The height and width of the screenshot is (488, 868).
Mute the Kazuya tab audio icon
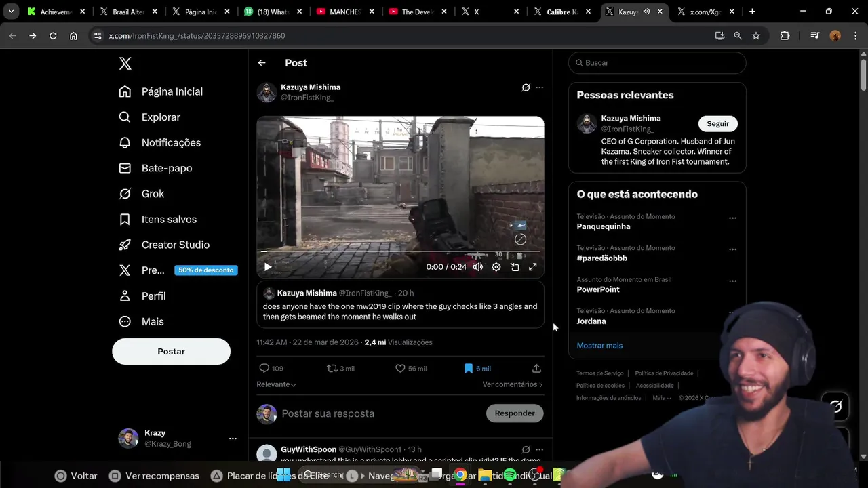point(646,12)
